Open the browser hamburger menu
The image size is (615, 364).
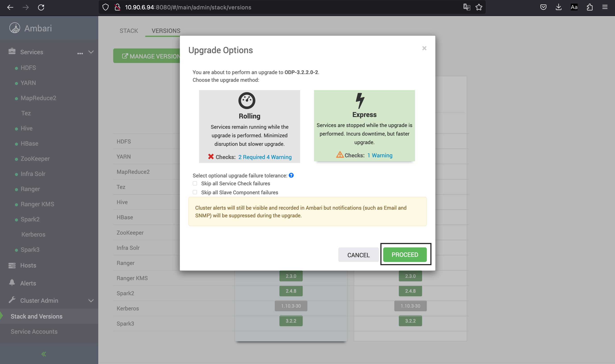click(x=605, y=7)
